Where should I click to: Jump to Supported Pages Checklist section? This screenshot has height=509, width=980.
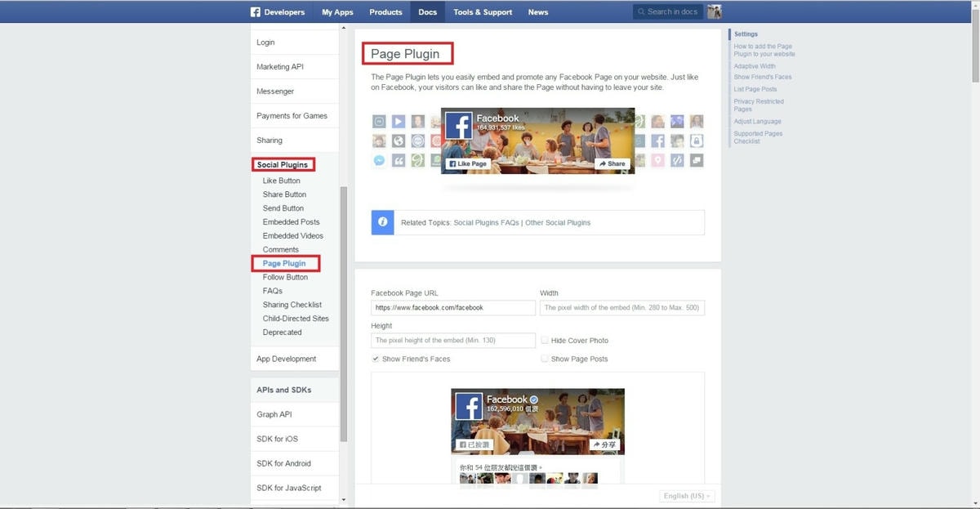click(758, 137)
